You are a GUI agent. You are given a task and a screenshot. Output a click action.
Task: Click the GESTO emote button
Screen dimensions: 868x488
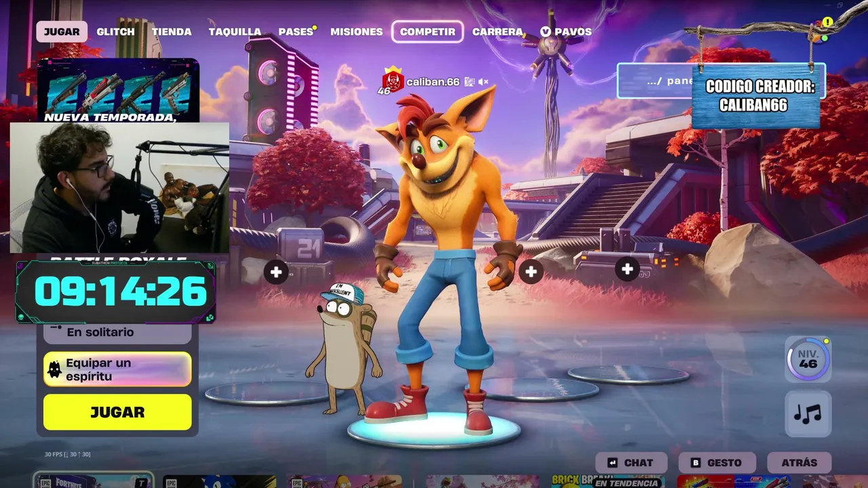click(x=717, y=463)
